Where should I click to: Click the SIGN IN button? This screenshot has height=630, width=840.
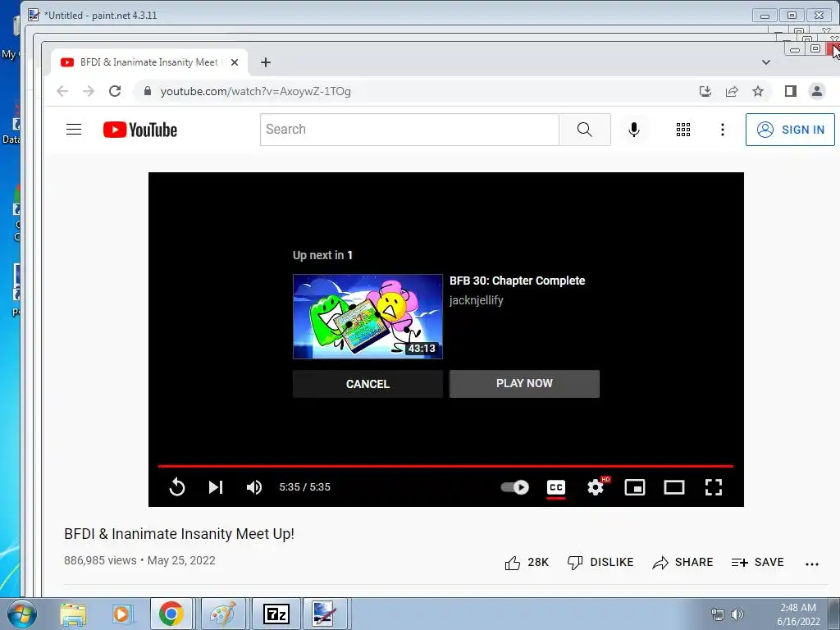pos(790,130)
